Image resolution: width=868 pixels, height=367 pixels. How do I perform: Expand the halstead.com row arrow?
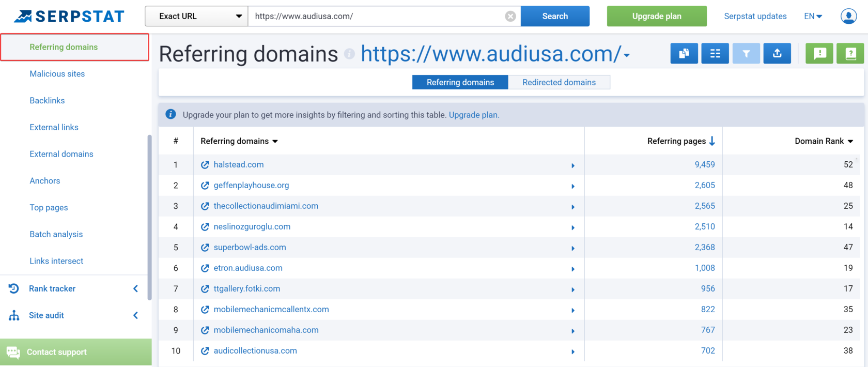click(x=573, y=165)
